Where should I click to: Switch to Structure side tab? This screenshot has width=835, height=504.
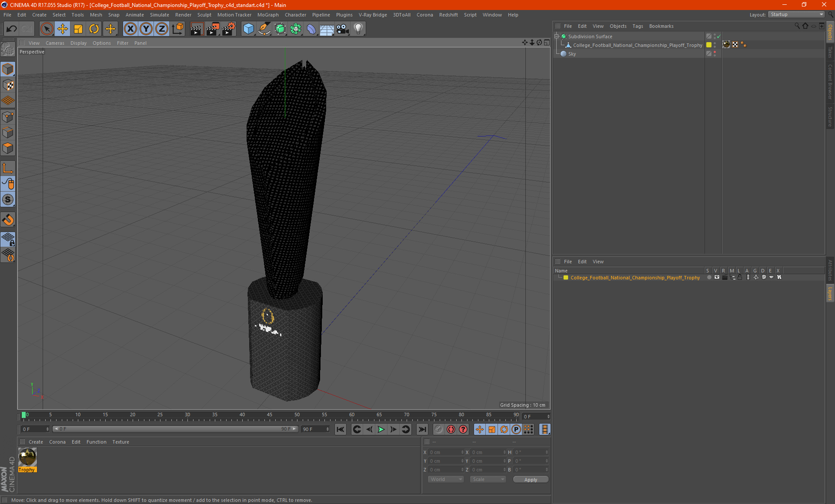pyautogui.click(x=830, y=116)
